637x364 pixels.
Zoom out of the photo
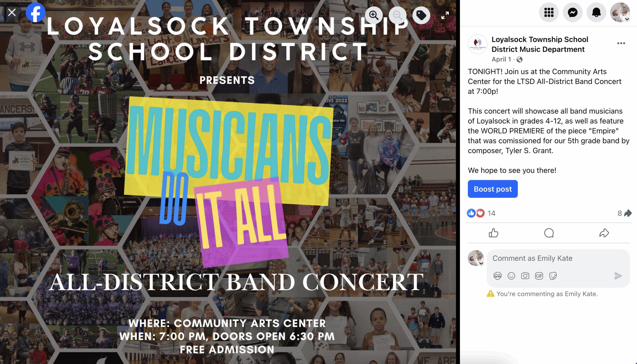click(397, 15)
